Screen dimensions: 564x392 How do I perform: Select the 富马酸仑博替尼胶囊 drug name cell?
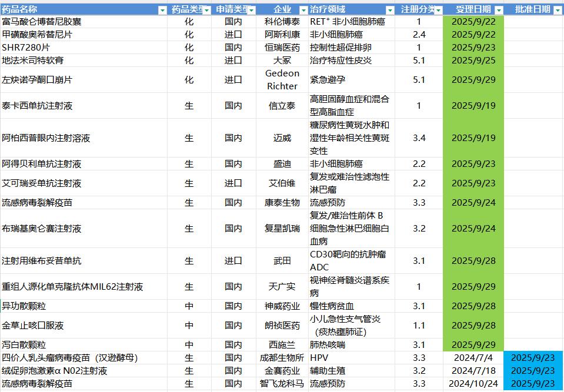[x=42, y=22]
